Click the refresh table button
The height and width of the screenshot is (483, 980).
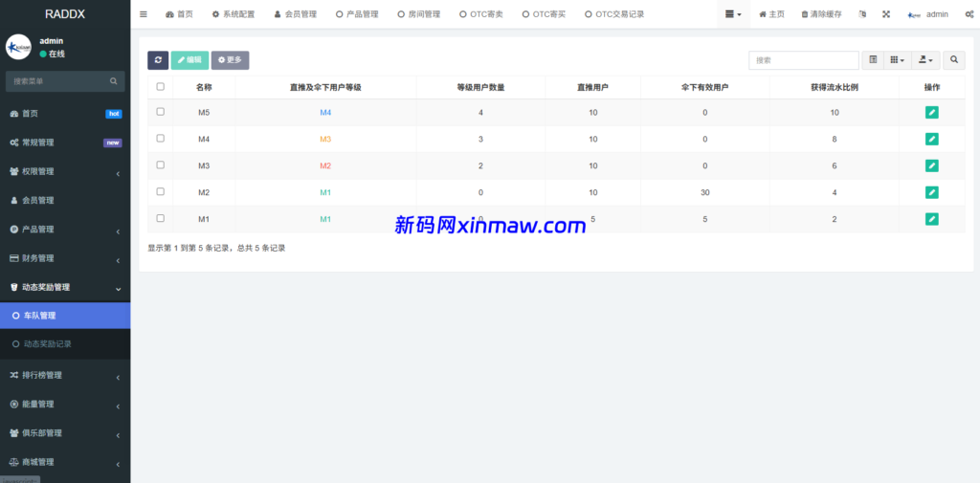click(158, 60)
